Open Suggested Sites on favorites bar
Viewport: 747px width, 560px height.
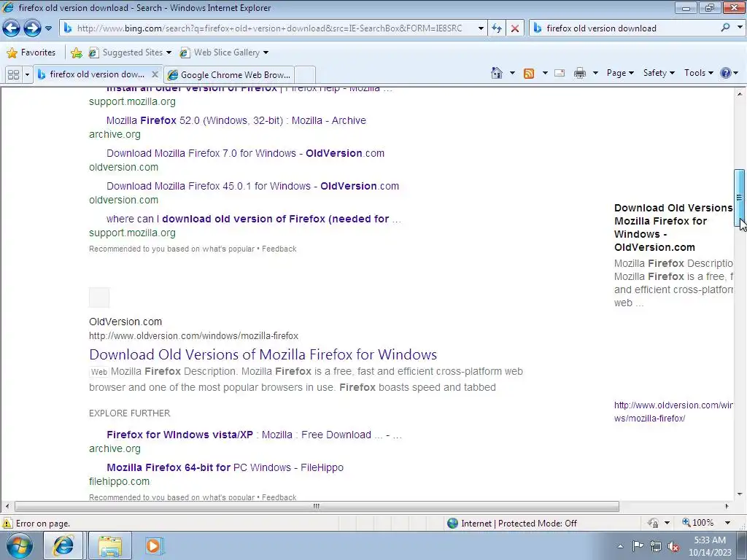pyautogui.click(x=130, y=52)
